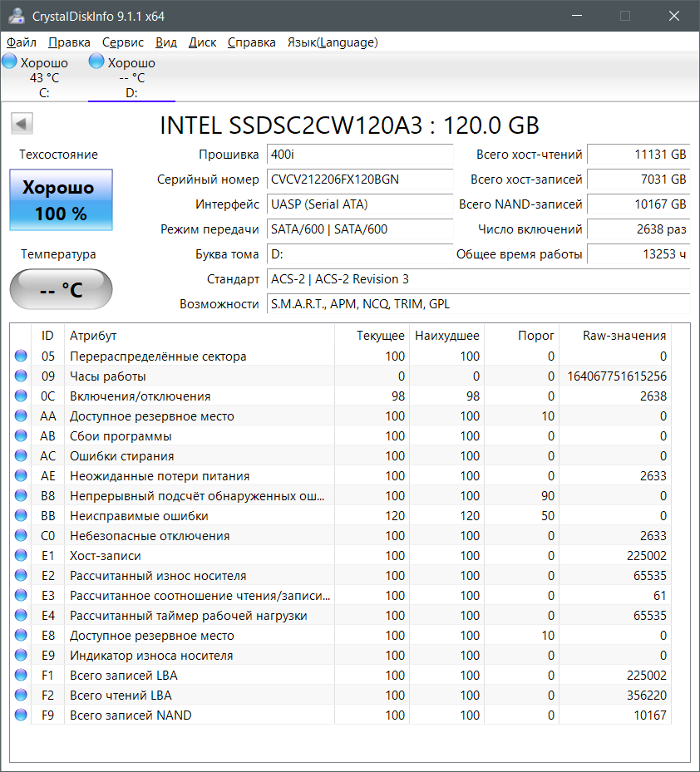This screenshot has height=772, width=700.
Task: Click the Режим передачи field SATA/600
Action: point(360,229)
